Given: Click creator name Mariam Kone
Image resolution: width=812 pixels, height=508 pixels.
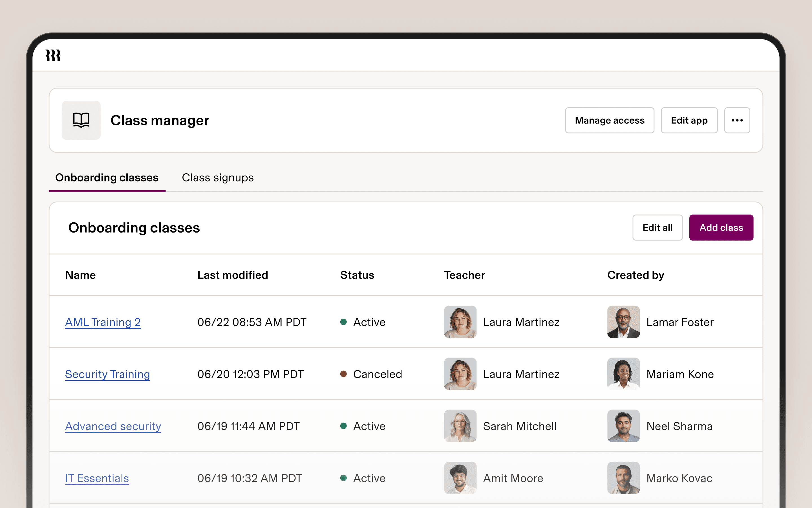Looking at the screenshot, I should point(680,374).
